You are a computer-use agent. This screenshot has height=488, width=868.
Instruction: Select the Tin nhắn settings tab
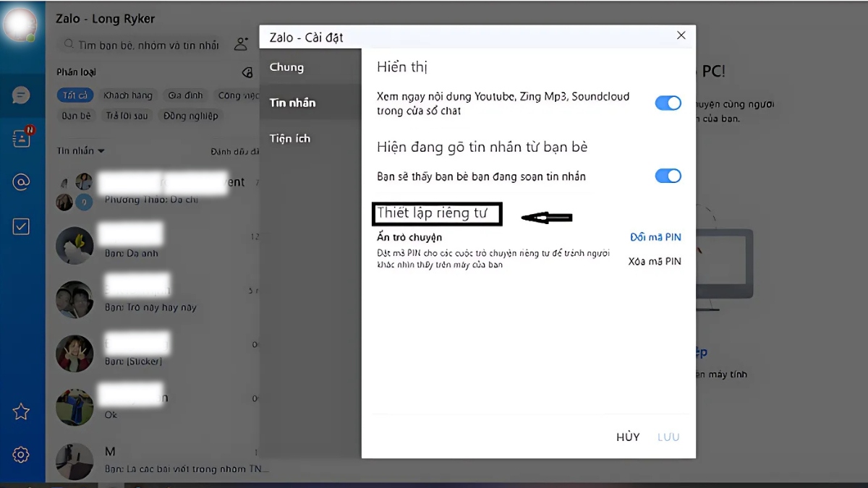310,103
